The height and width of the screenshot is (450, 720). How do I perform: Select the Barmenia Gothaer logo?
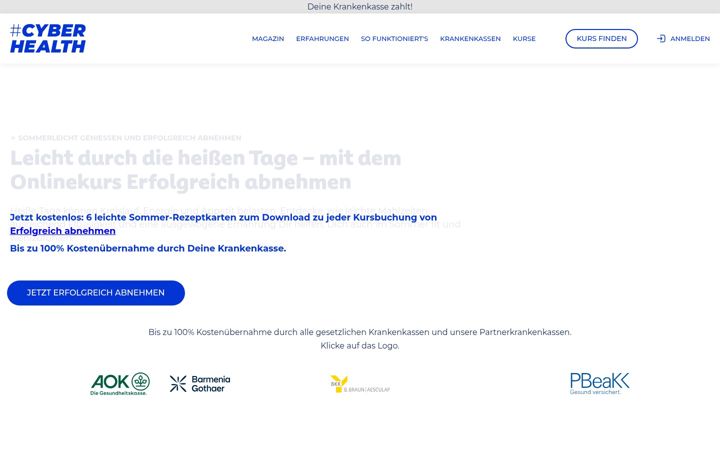pyautogui.click(x=200, y=384)
